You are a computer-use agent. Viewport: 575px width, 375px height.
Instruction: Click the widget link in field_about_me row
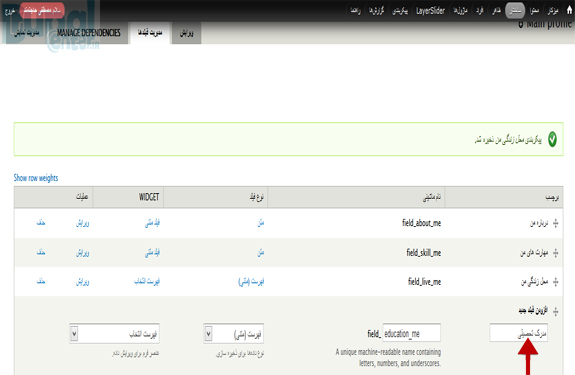pos(152,223)
